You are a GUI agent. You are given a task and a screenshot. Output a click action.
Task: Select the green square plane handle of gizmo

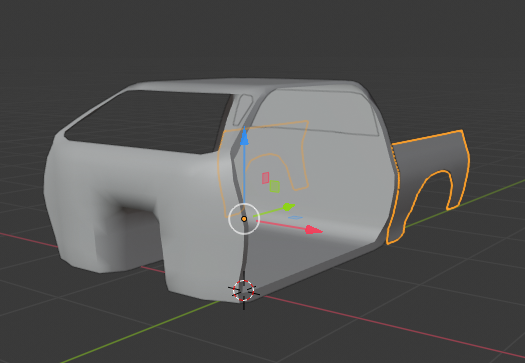275,187
